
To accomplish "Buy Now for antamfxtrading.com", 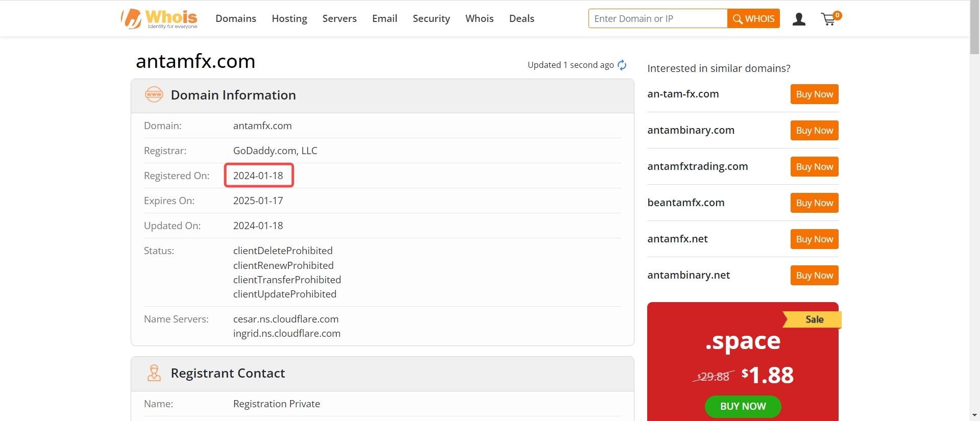I will 814,167.
